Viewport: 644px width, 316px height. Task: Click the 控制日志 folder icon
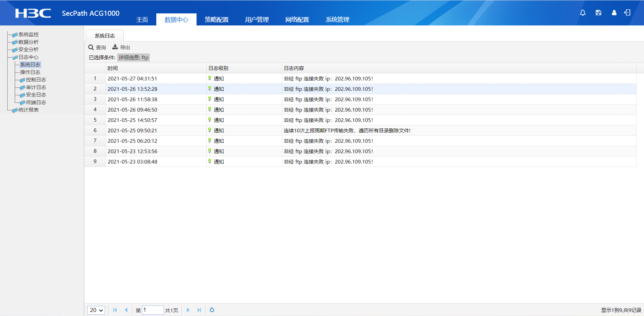(x=22, y=80)
